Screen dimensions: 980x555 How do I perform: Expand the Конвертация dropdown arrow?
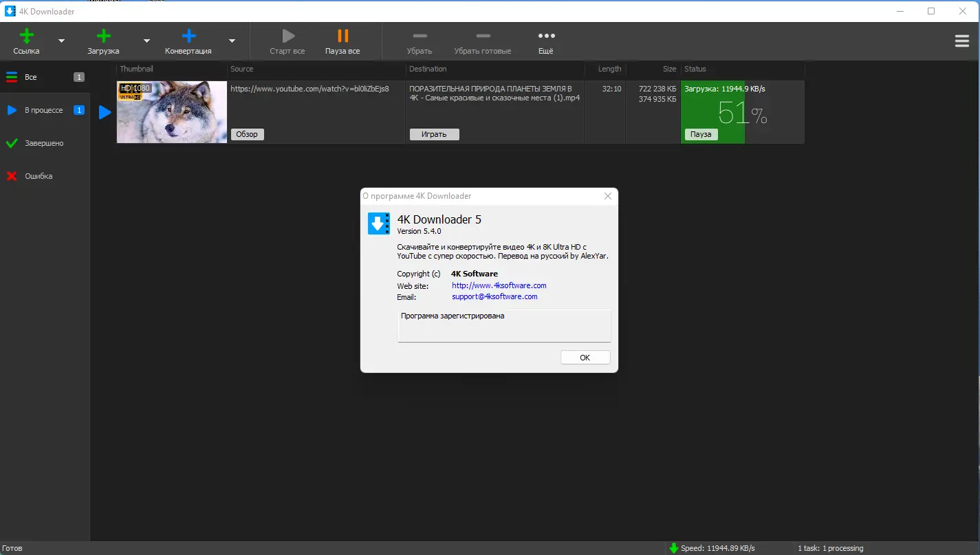(x=232, y=41)
